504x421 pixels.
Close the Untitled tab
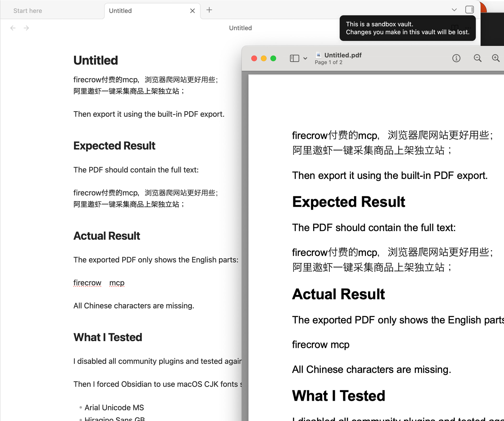(x=192, y=11)
